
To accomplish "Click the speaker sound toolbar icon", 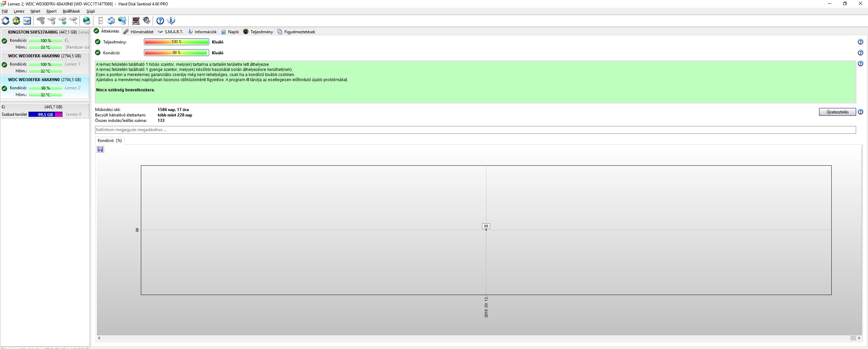I will [147, 21].
